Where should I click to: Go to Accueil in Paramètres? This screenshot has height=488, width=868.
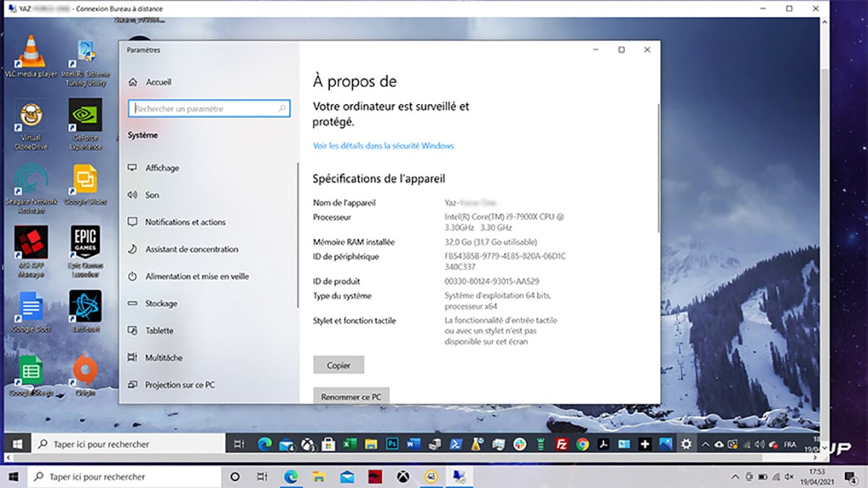pyautogui.click(x=158, y=82)
